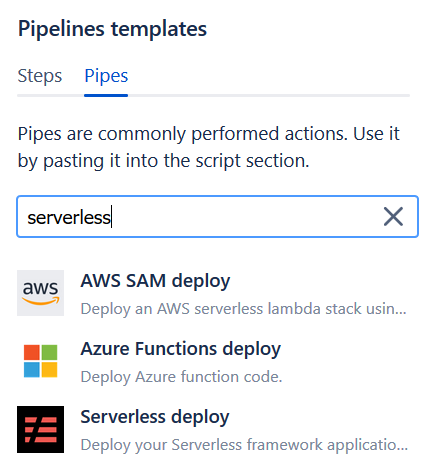Click the Serverless framework logo icon

pyautogui.click(x=40, y=429)
